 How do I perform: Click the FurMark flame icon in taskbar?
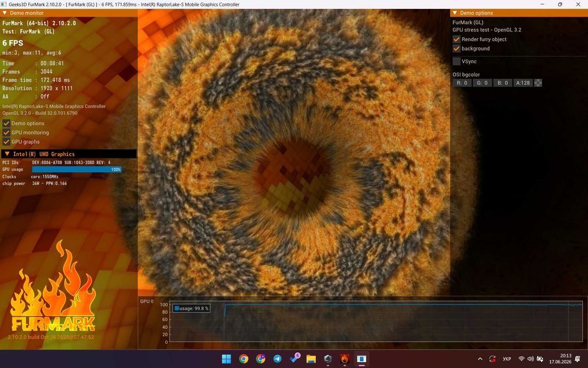pyautogui.click(x=344, y=359)
